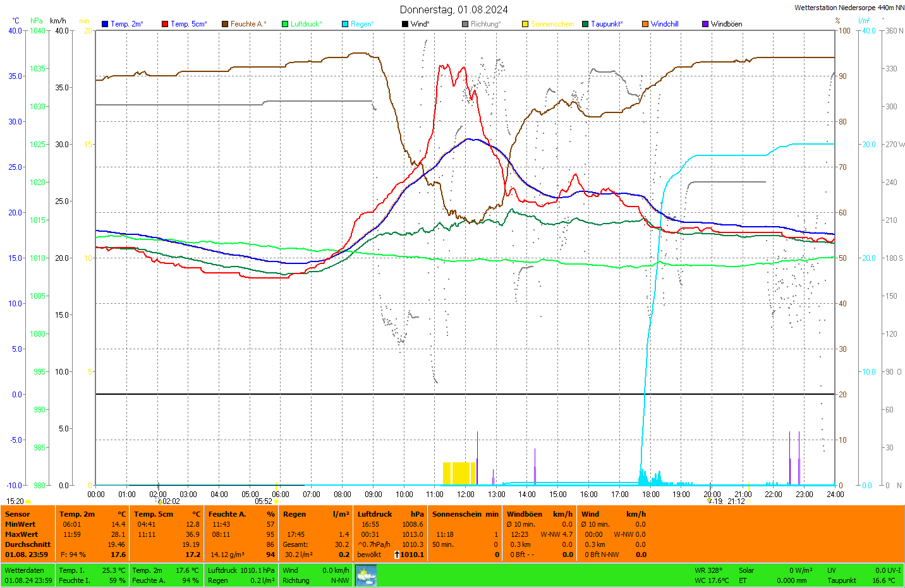Click the pressure trend up arrow
The image size is (905, 588).
tap(396, 555)
